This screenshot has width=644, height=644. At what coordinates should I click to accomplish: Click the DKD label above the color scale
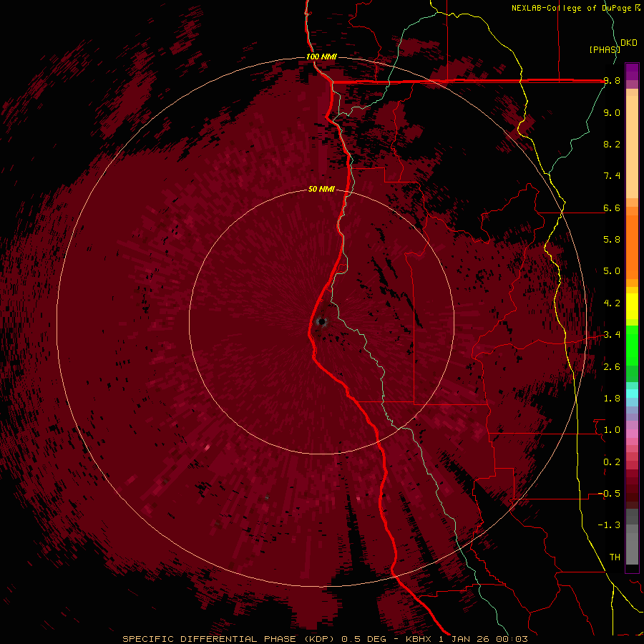tap(628, 43)
